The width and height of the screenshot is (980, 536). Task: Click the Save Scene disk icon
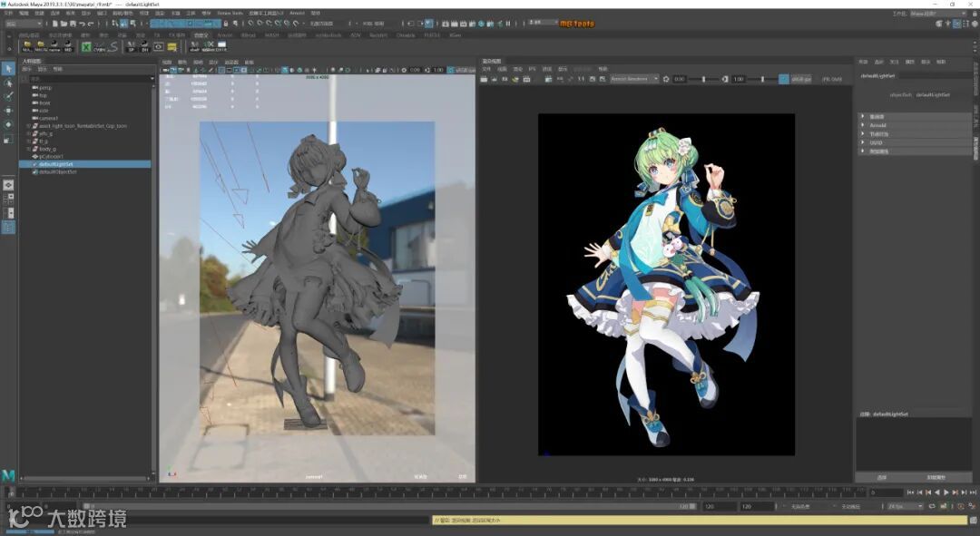(73, 24)
